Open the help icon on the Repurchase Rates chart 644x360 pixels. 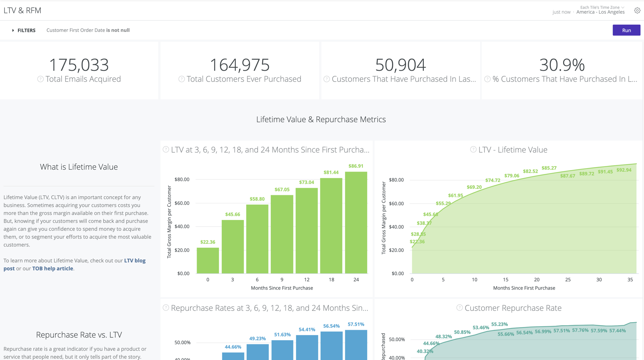tap(165, 308)
